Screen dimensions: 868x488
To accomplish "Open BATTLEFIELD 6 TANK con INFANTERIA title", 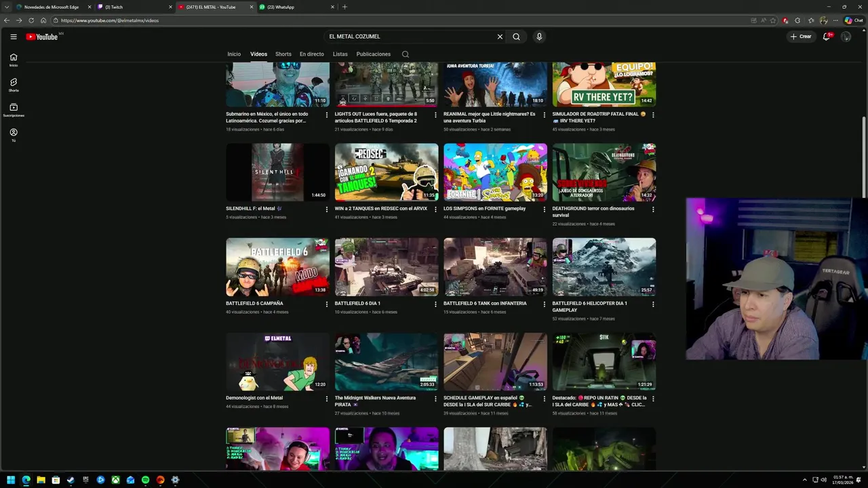I will coord(485,304).
